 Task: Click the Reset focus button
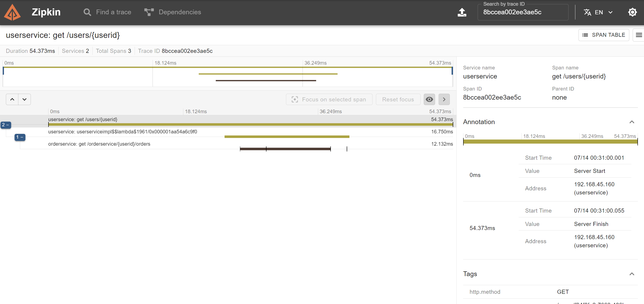coord(398,99)
